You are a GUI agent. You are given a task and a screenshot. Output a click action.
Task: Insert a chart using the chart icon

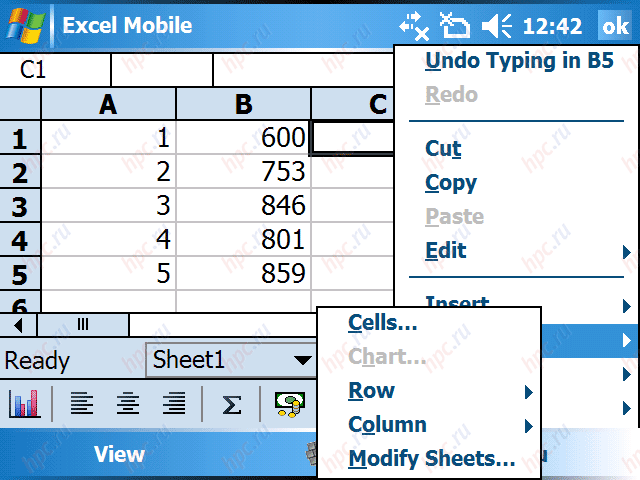[24, 404]
